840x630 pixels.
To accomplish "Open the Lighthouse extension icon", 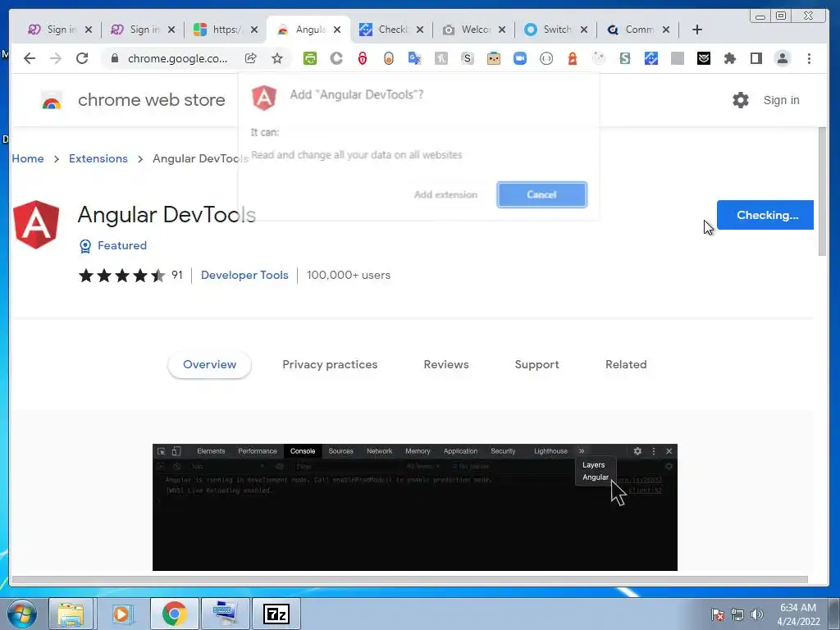I will 573,58.
